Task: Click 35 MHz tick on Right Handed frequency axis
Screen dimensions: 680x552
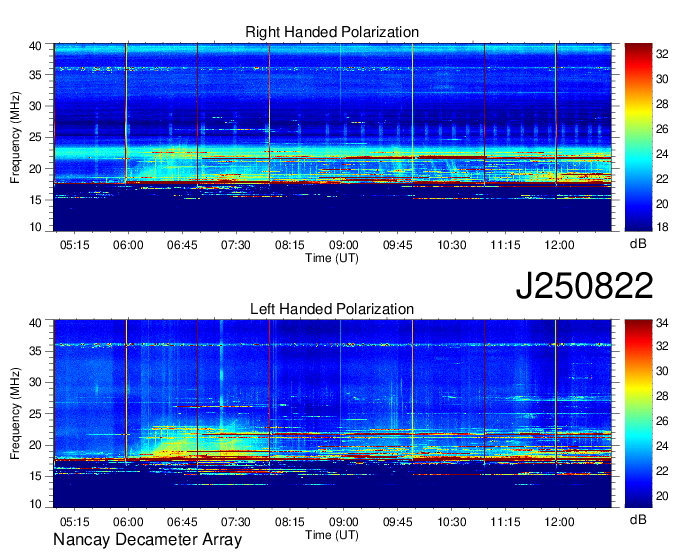Action: coord(36,75)
